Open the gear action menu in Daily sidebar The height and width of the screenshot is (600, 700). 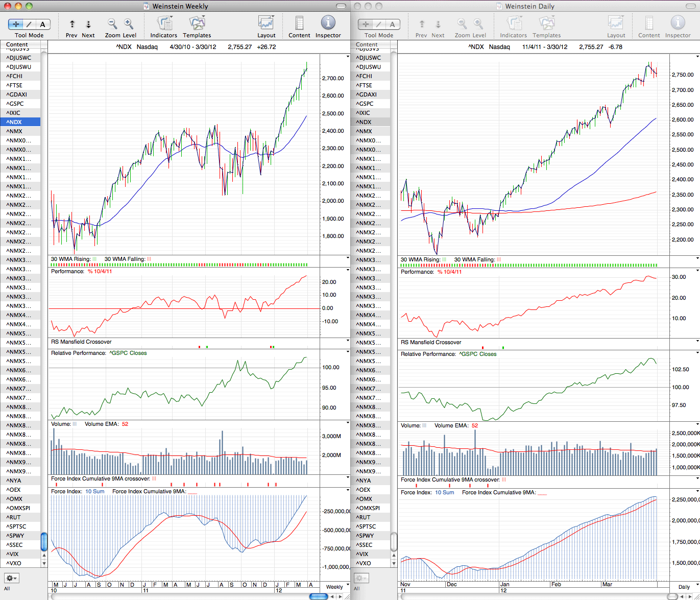361,578
